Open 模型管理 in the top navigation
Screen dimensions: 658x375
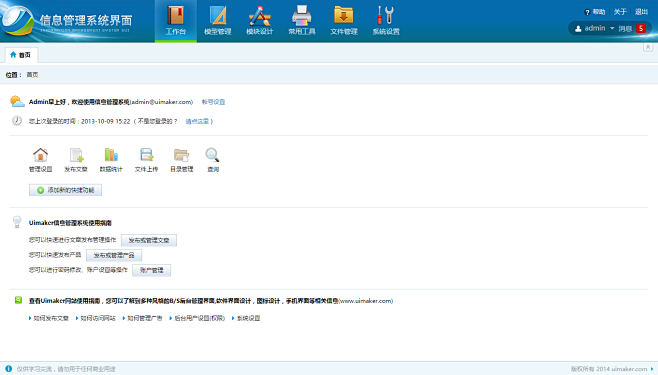[x=218, y=20]
